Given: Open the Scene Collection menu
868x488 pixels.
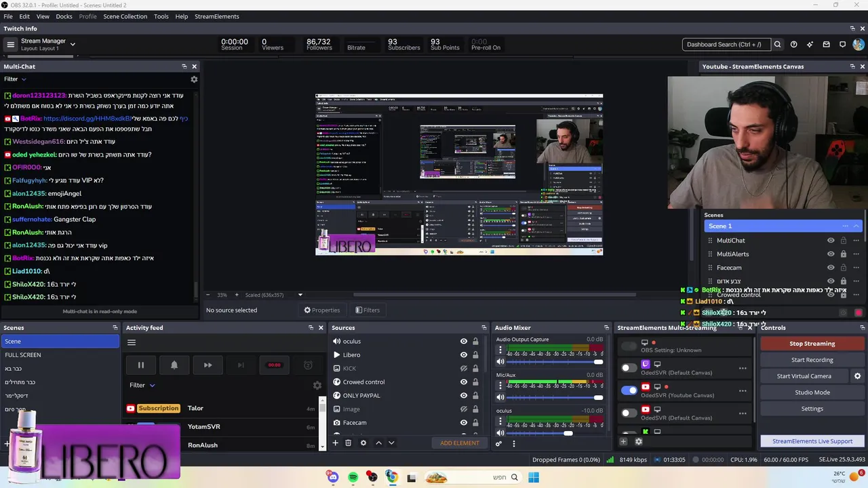Looking at the screenshot, I should pyautogui.click(x=125, y=16).
